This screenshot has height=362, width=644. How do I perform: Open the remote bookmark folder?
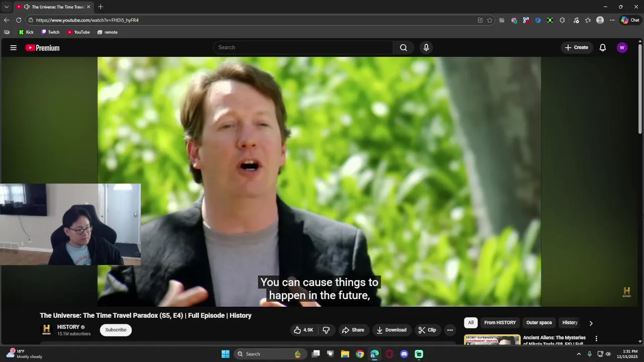tap(107, 32)
